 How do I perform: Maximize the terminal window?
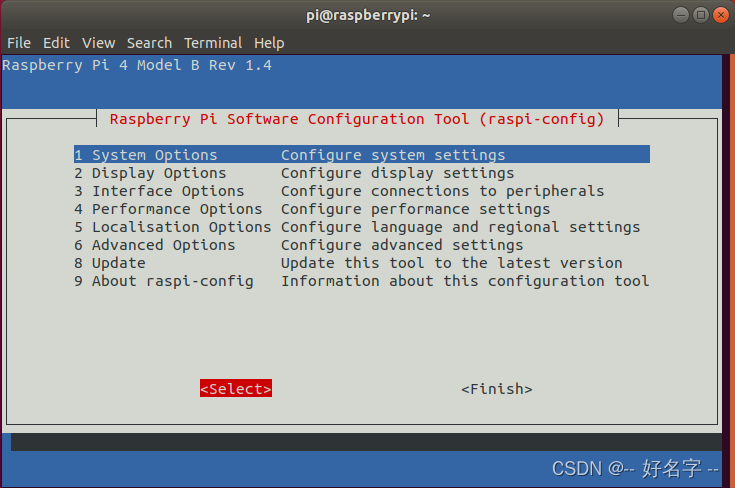click(x=701, y=15)
